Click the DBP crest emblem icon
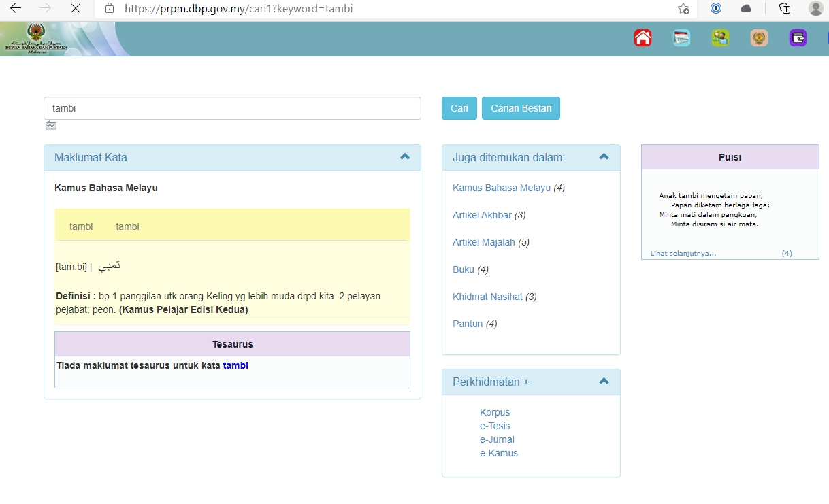Image resolution: width=829 pixels, height=504 pixels. click(759, 38)
